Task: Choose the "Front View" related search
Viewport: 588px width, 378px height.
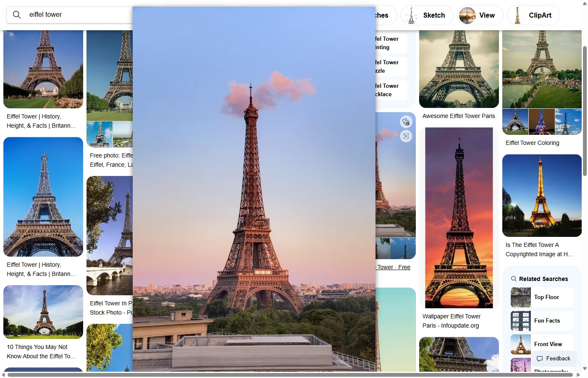Action: pos(542,344)
